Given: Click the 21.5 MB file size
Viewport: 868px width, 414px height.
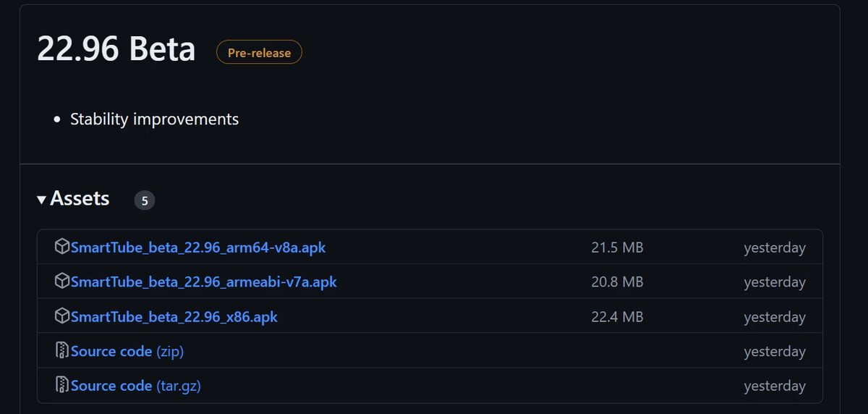Looking at the screenshot, I should (617, 248).
